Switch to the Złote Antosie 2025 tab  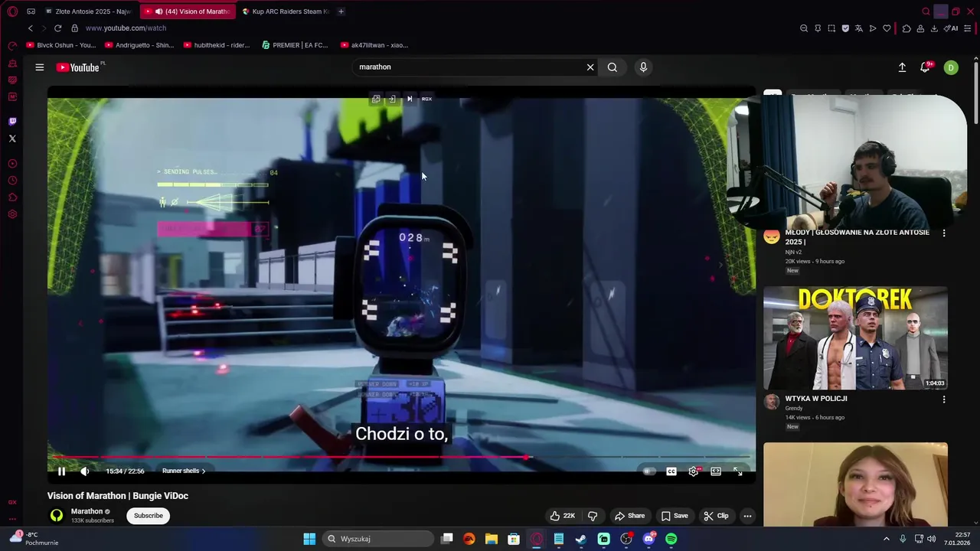click(90, 11)
